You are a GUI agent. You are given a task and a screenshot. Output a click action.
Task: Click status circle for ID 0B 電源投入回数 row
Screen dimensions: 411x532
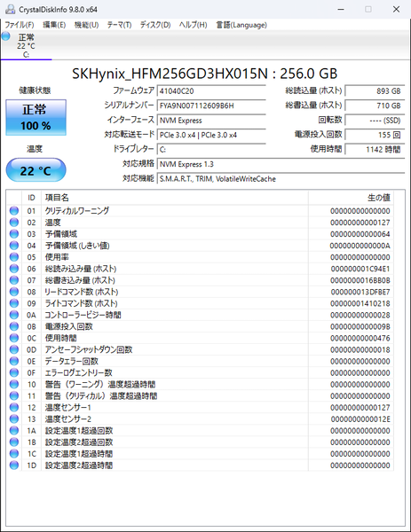pyautogui.click(x=14, y=326)
